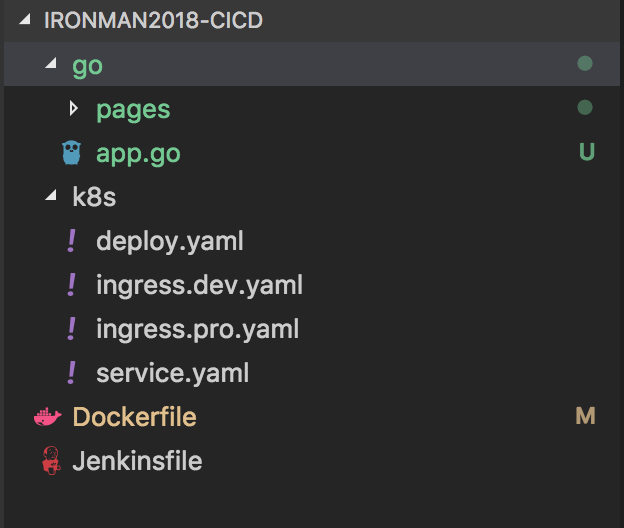Expand the pages folder arrow
Viewport: 624px width, 528px height.
[73, 108]
